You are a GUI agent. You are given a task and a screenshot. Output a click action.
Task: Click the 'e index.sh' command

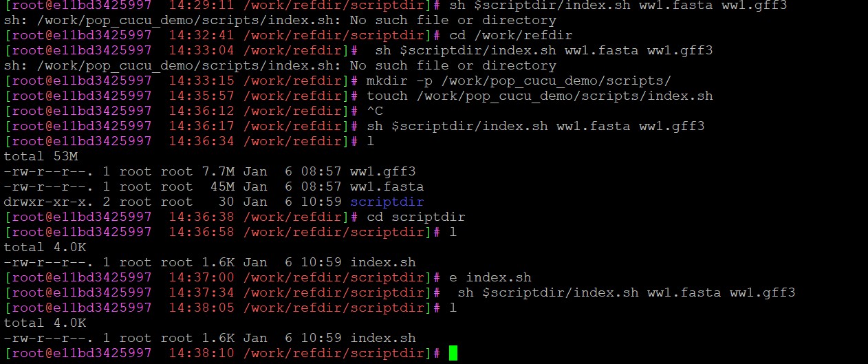click(490, 277)
